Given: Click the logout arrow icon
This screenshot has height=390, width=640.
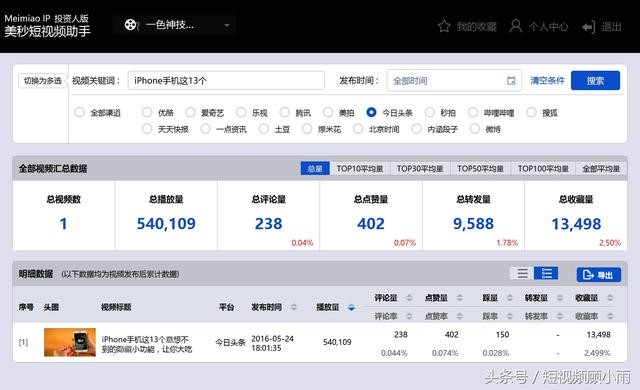Looking at the screenshot, I should pos(589,27).
